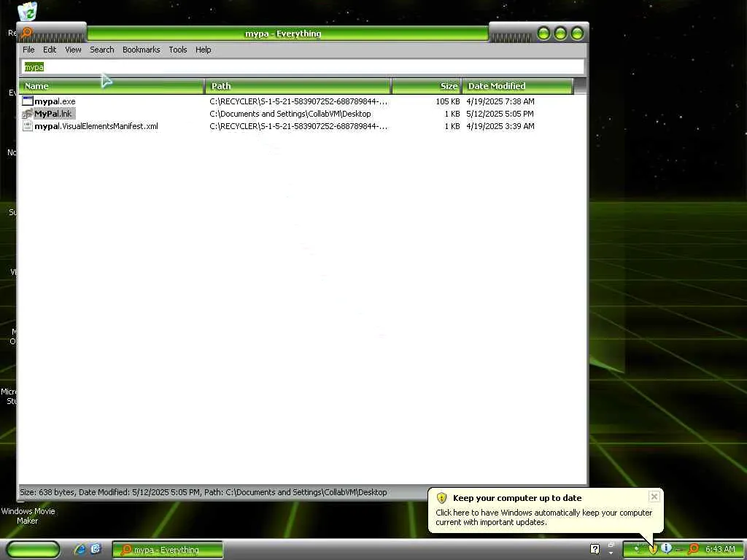747x560 pixels.
Task: Click the second quick launch icon
Action: point(96,550)
